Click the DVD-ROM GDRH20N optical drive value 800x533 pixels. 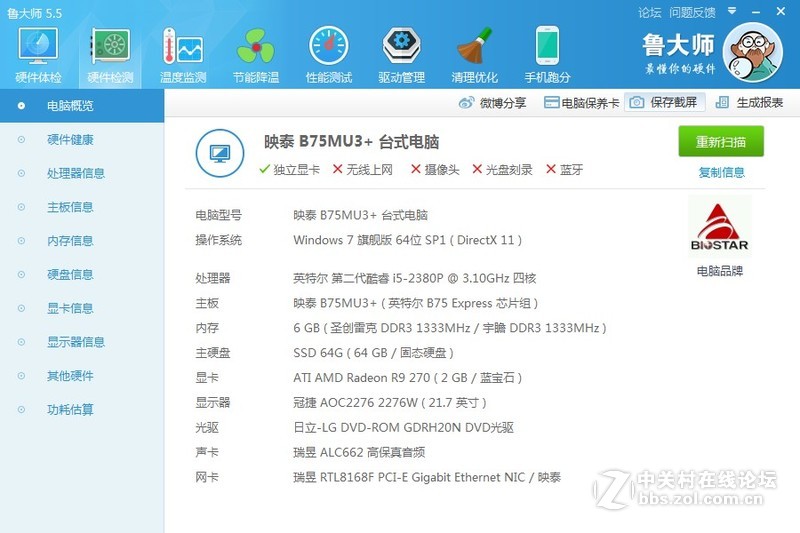pyautogui.click(x=403, y=427)
